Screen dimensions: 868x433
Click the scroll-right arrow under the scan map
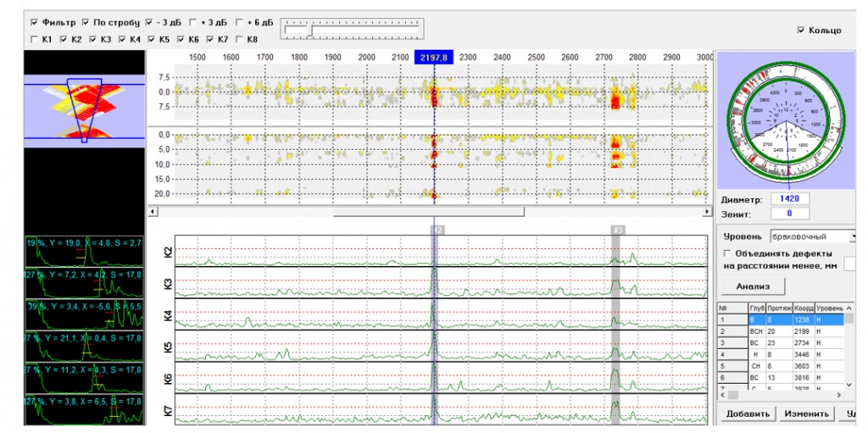click(708, 212)
